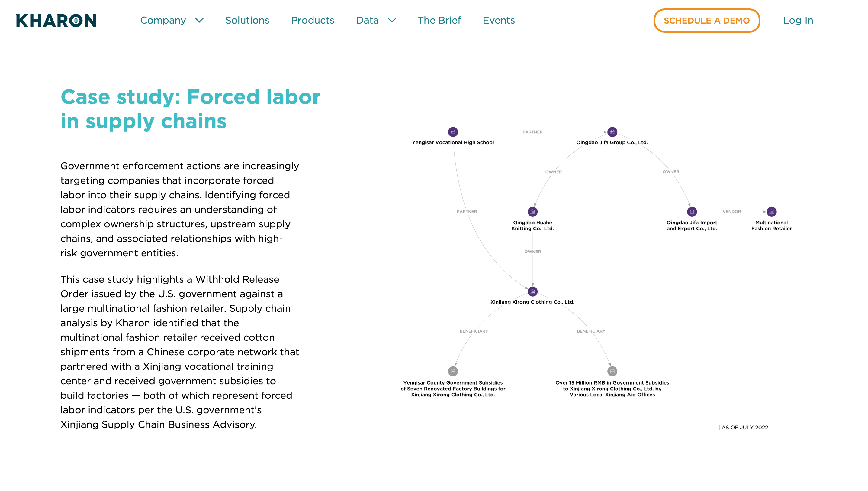
Task: Click the Xinjiang Xirong Clothing node icon
Action: [532, 291]
